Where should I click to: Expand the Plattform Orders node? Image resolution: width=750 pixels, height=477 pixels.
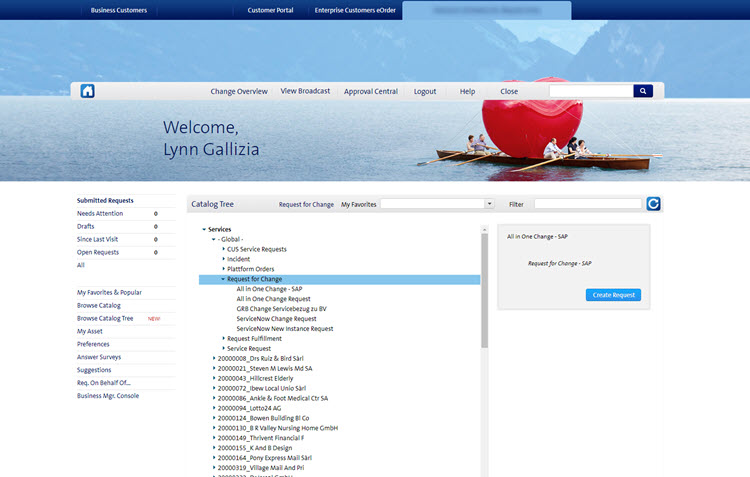(x=223, y=269)
